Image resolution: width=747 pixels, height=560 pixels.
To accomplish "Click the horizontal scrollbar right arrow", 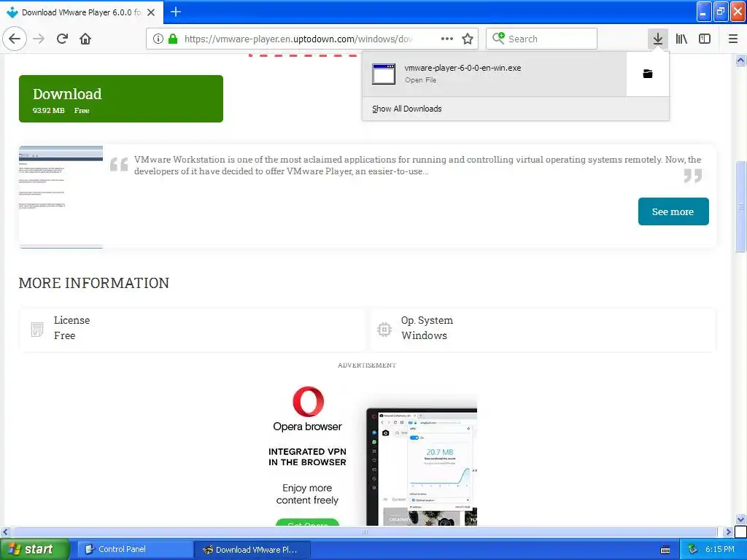I will click(x=728, y=532).
